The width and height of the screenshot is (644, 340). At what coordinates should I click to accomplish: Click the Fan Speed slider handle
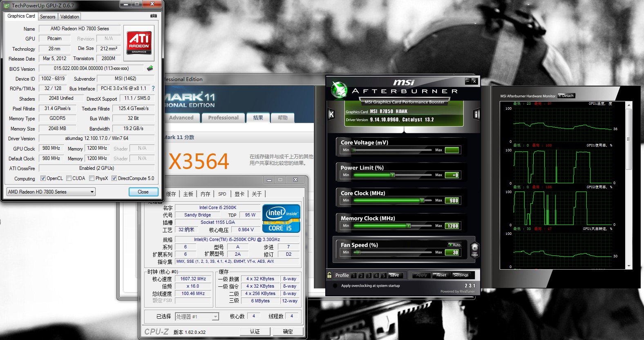pyautogui.click(x=358, y=252)
